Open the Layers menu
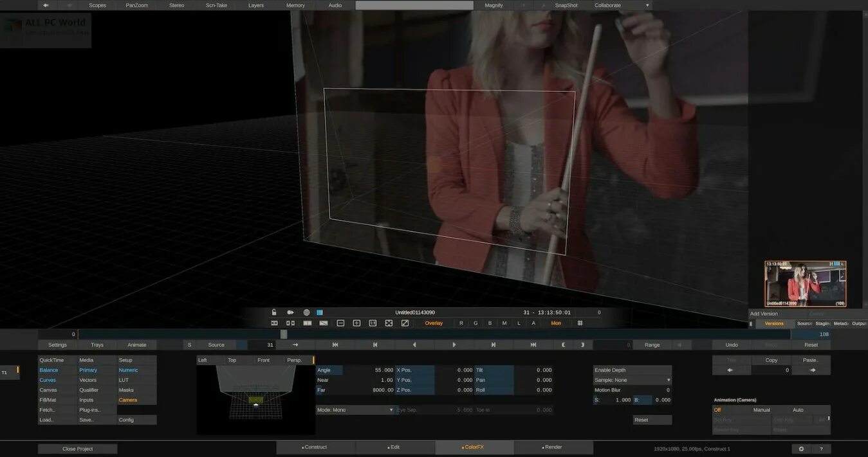 [256, 5]
